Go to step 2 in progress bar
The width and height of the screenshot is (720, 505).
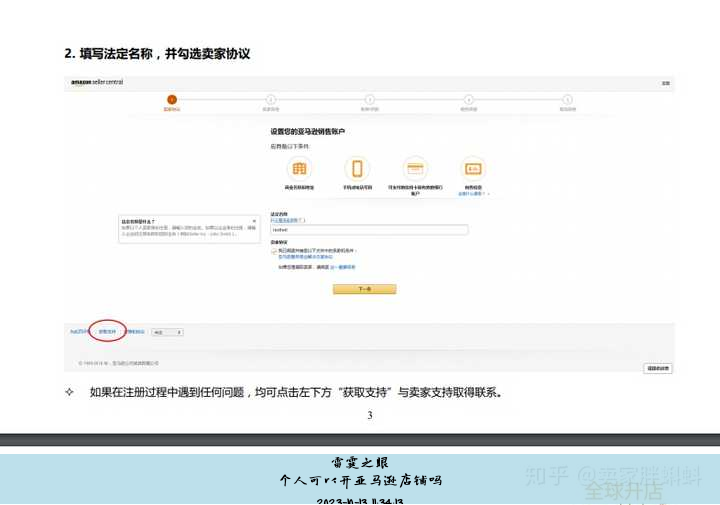[270, 100]
